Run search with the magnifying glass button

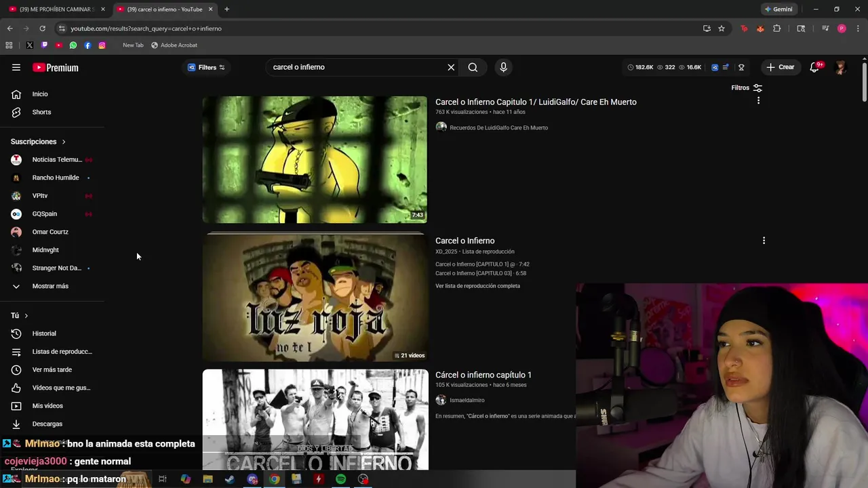click(473, 67)
